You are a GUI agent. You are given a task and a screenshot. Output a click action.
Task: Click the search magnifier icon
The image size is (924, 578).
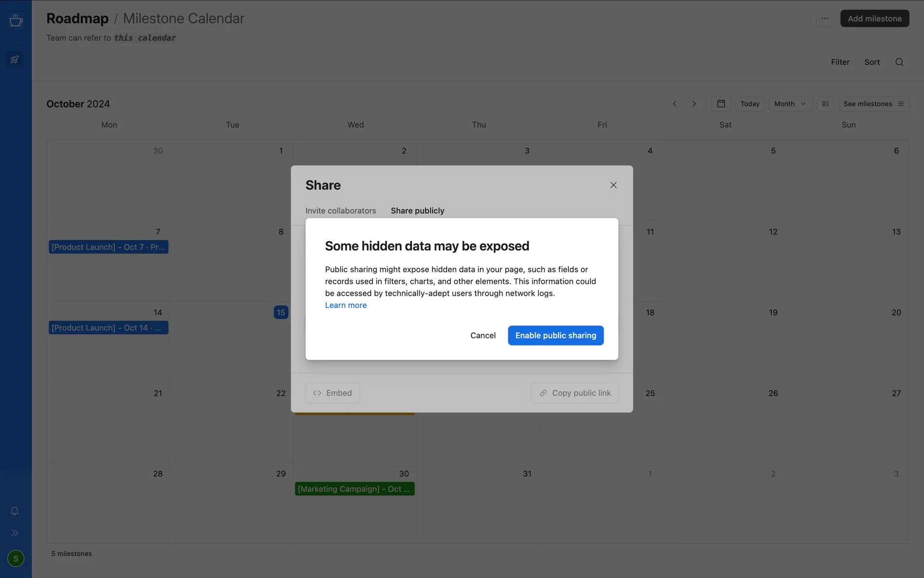899,62
